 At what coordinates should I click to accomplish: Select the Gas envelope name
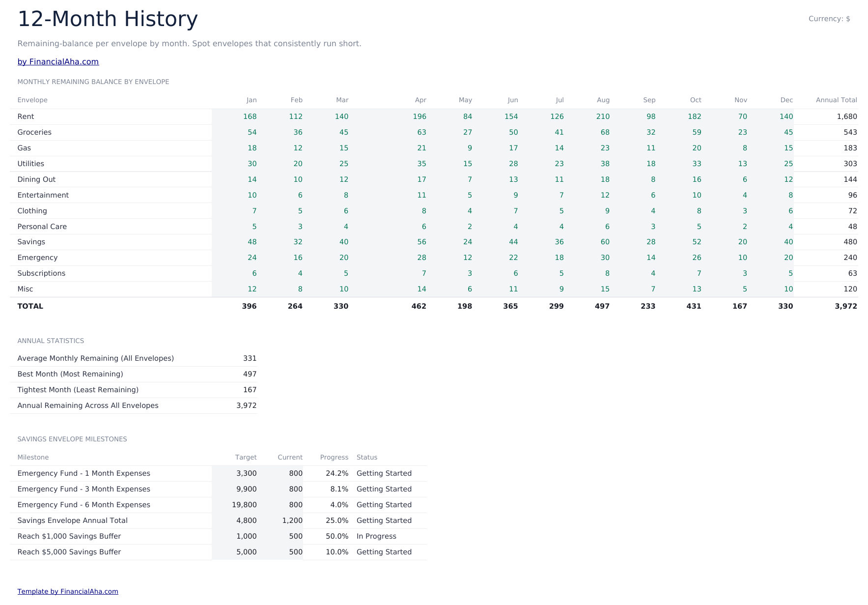tap(24, 148)
